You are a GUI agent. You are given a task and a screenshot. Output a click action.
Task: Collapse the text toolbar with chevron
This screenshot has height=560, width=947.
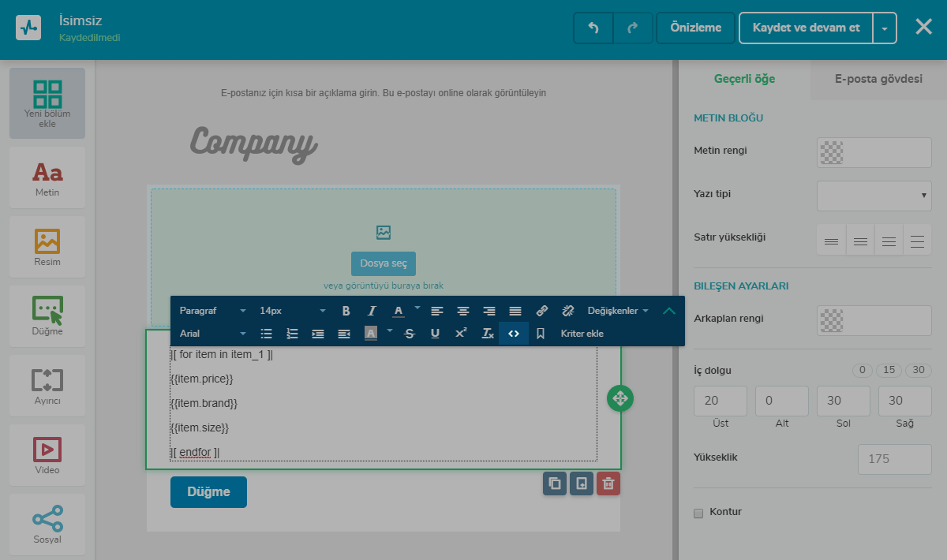669,311
